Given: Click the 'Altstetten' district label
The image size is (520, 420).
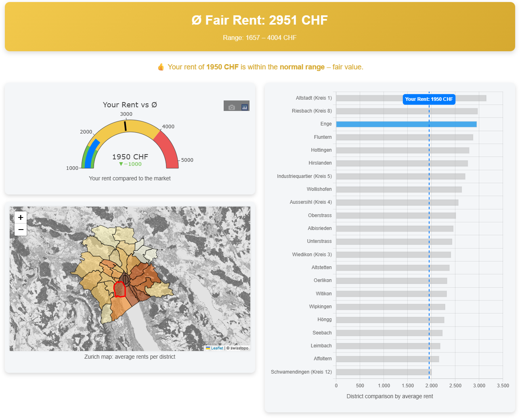Looking at the screenshot, I should coord(321,267).
